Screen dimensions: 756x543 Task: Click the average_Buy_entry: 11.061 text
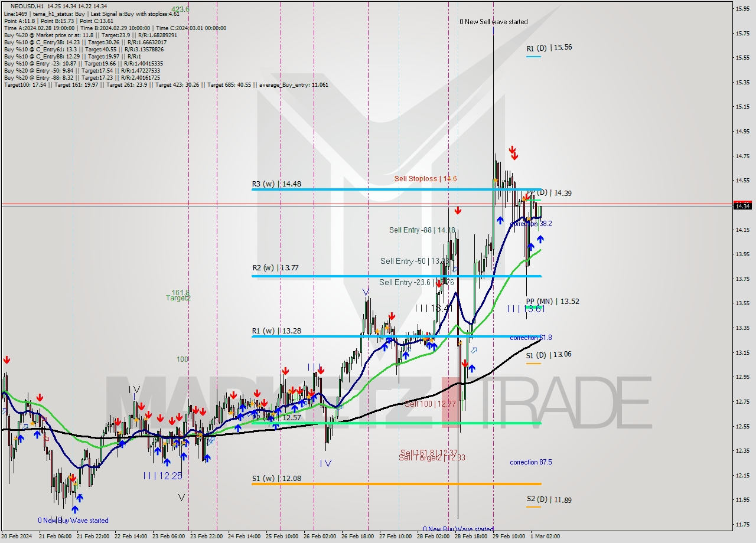293,85
